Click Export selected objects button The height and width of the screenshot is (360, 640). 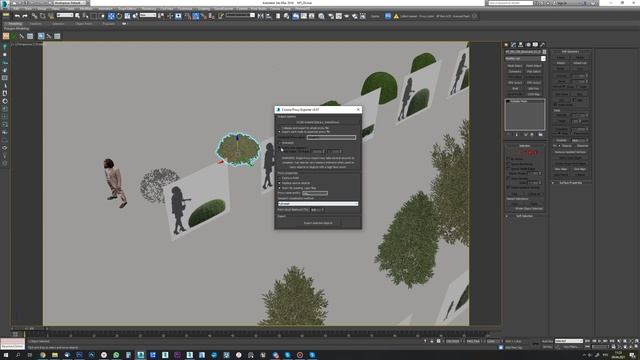click(318, 223)
